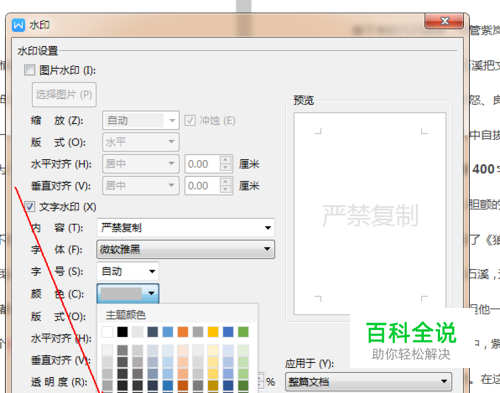Pick the white swatch in the top theme row
The width and height of the screenshot is (500, 393).
[107, 332]
